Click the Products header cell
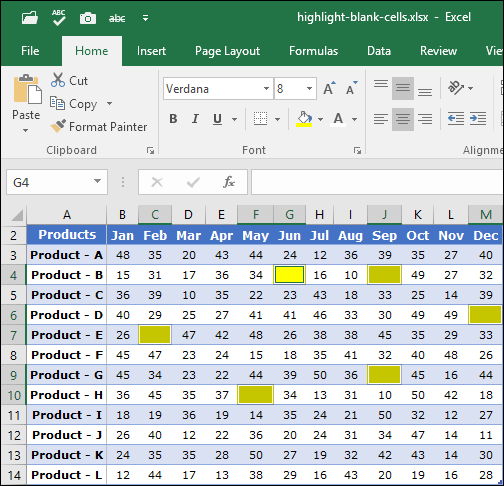This screenshot has height=486, width=504. [67, 235]
